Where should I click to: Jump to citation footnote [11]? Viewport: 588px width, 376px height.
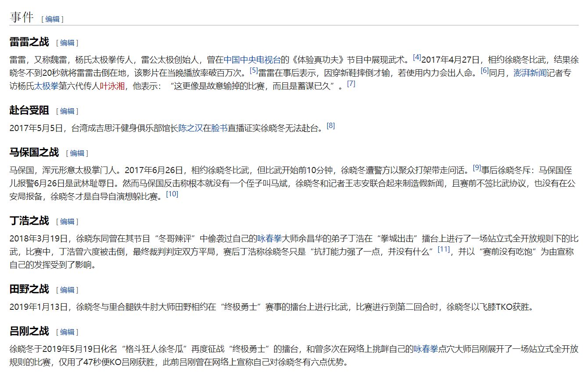click(444, 249)
